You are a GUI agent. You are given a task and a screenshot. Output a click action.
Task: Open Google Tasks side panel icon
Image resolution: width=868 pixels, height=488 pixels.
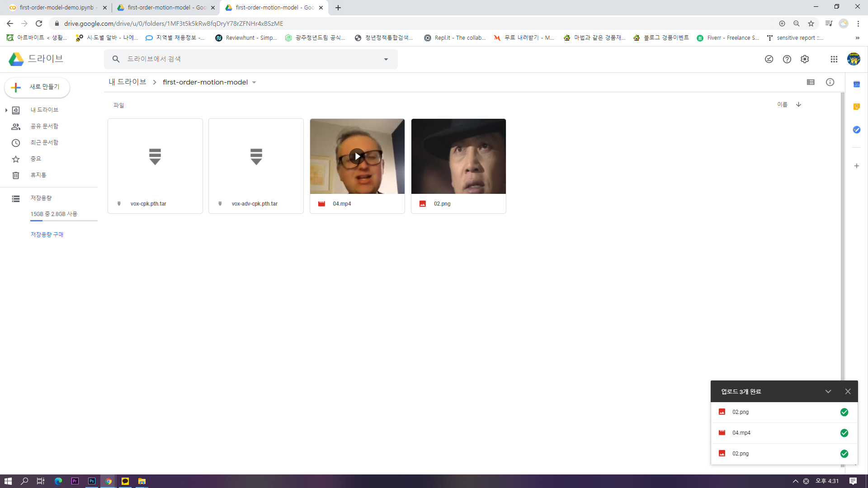click(856, 130)
